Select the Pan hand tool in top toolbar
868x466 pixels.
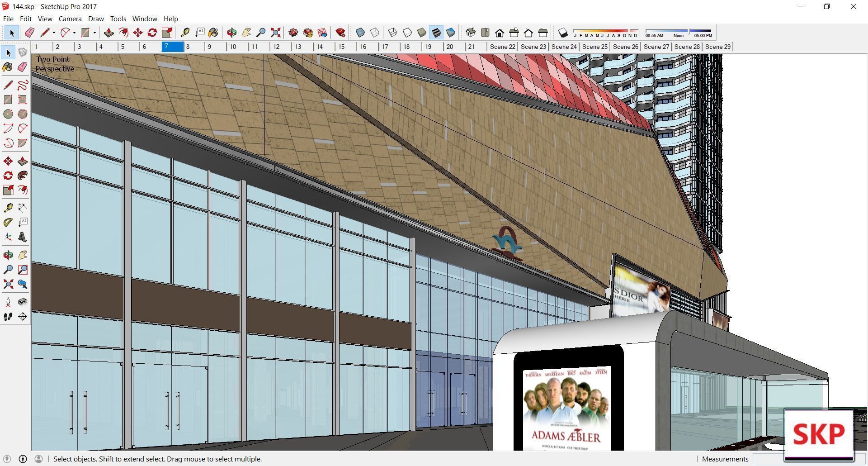(246, 33)
